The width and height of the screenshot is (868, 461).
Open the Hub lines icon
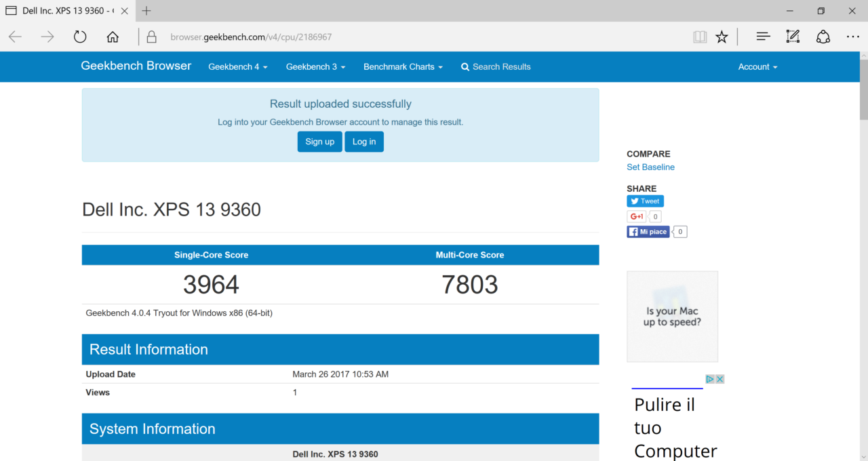[x=763, y=37]
